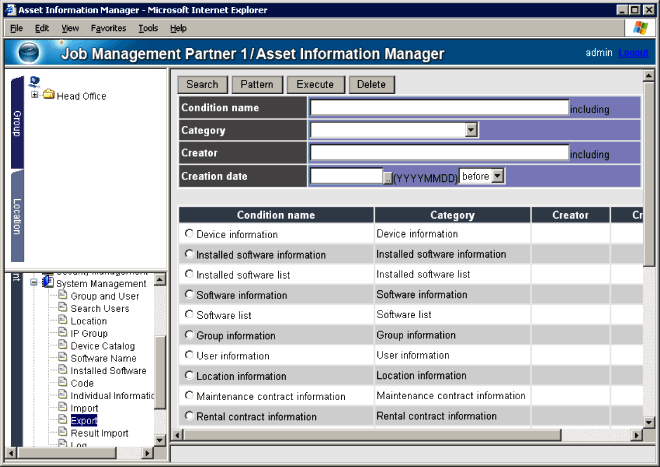Screen dimensions: 660x467
Task: Open the before date-comparison dropdown
Action: pyautogui.click(x=498, y=176)
